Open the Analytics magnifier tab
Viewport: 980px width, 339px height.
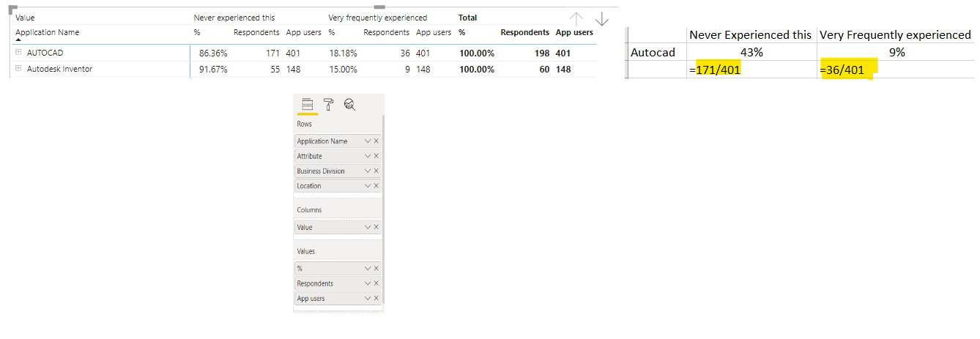tap(349, 104)
